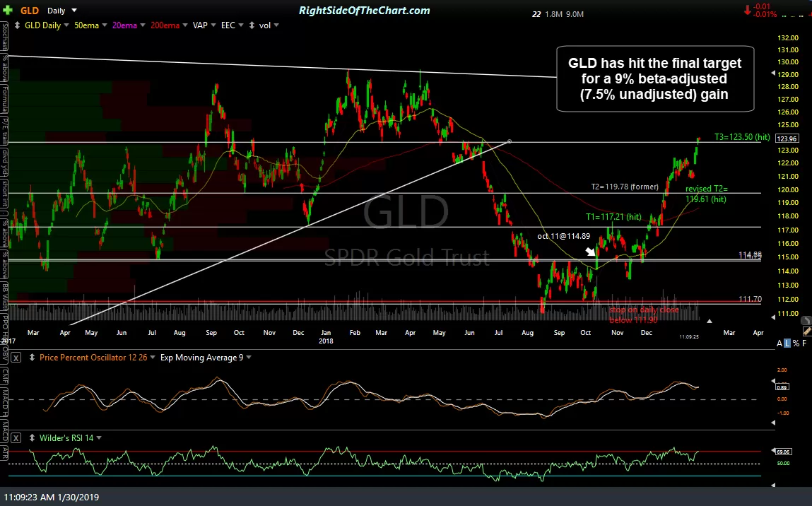The height and width of the screenshot is (506, 812).
Task: Click move arrows beside Price Percent Oscillator
Action: coord(32,358)
